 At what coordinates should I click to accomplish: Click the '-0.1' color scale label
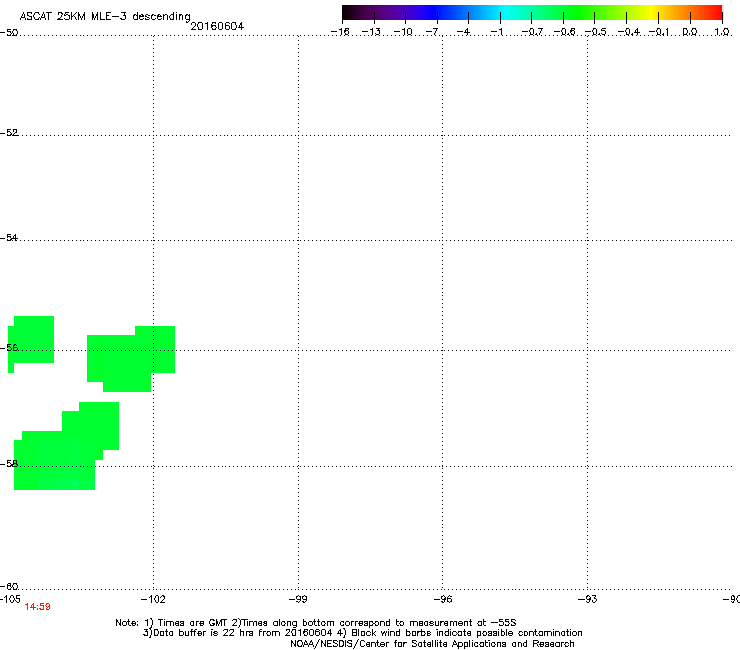coord(659,32)
